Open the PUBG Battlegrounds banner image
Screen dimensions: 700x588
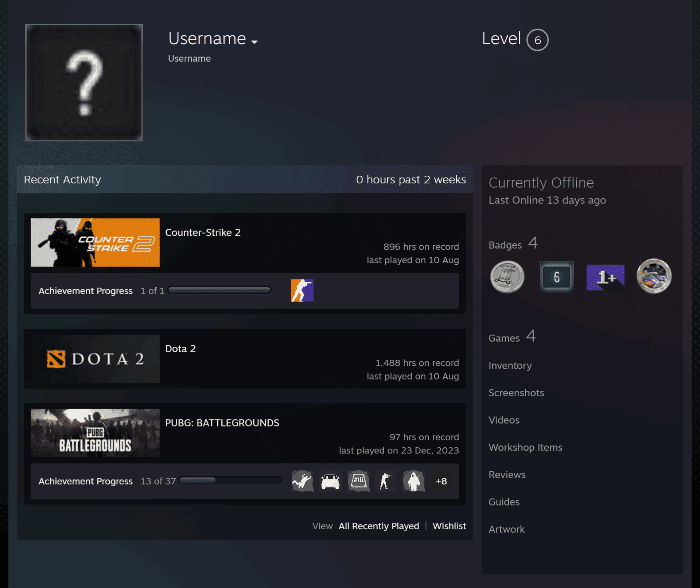pyautogui.click(x=95, y=433)
